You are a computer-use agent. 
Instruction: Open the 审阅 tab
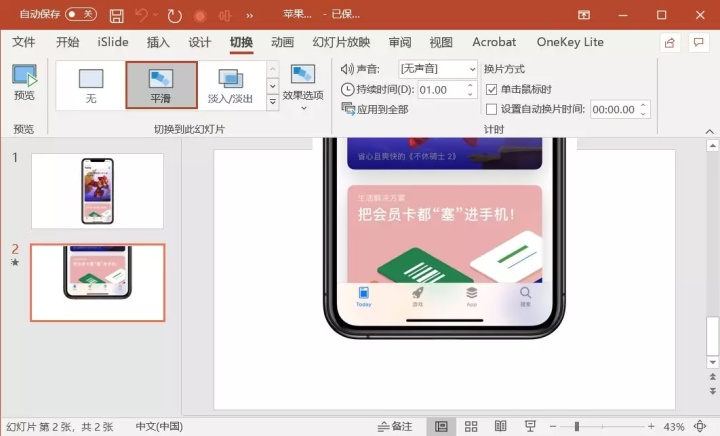tap(400, 42)
